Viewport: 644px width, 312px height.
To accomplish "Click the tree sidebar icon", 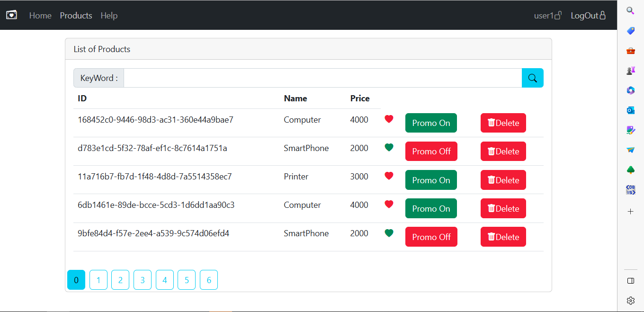I will click(630, 169).
